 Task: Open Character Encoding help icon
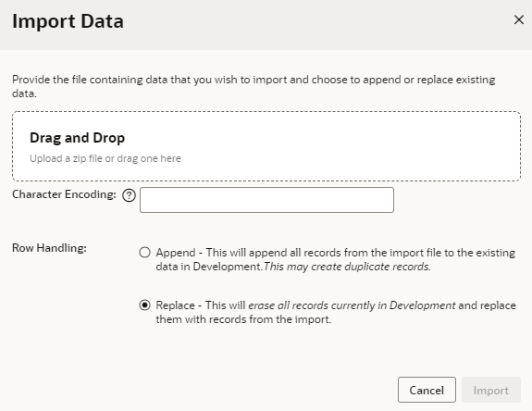129,195
